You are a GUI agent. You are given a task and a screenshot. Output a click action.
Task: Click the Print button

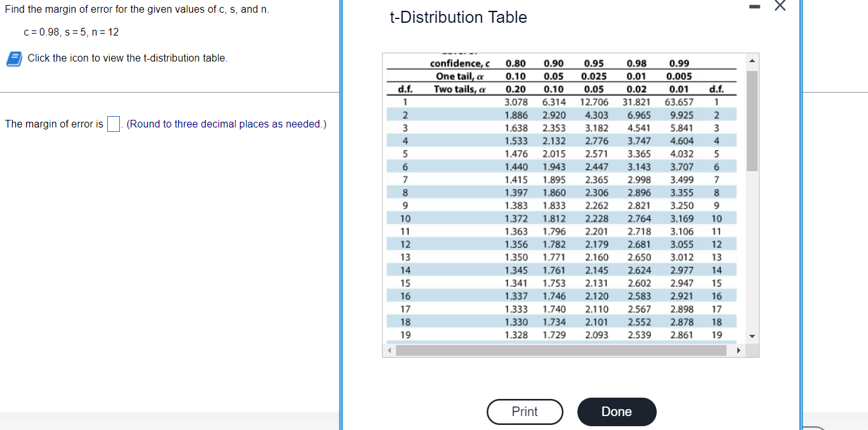(525, 412)
